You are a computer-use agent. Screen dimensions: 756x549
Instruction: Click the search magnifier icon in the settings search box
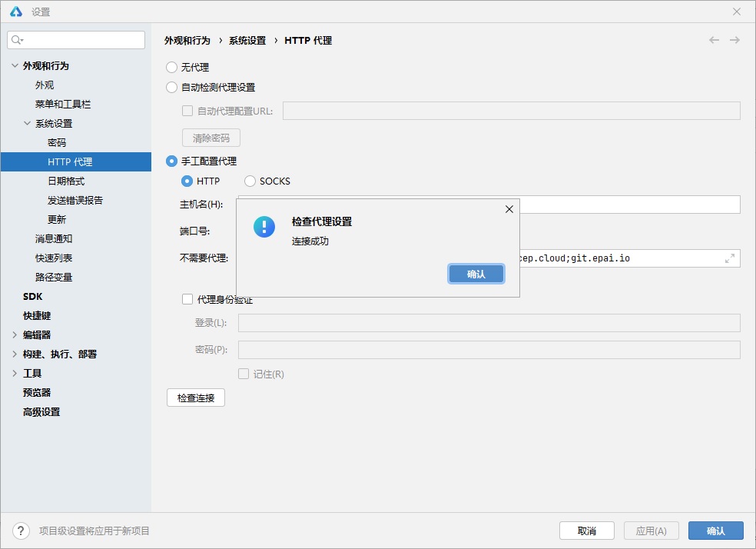tap(15, 39)
